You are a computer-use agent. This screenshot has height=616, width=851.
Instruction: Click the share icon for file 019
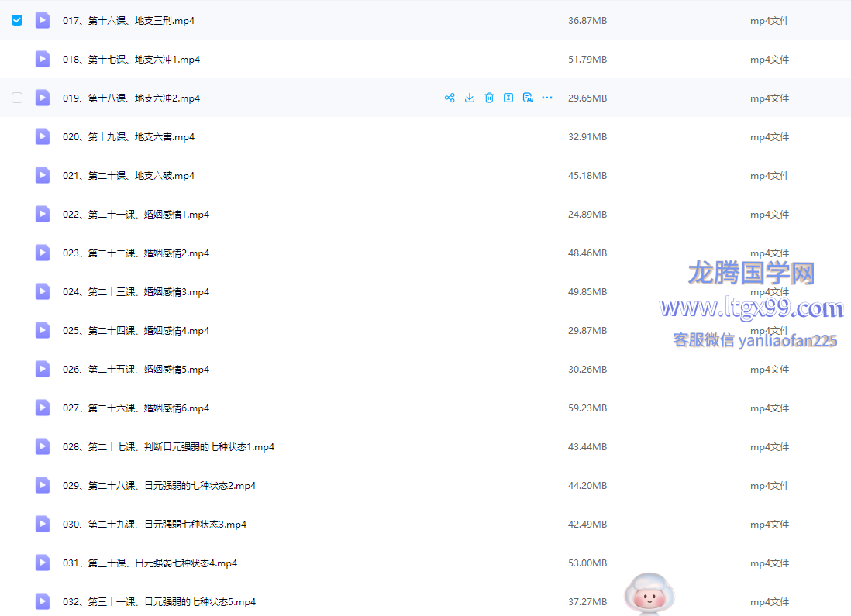point(450,98)
